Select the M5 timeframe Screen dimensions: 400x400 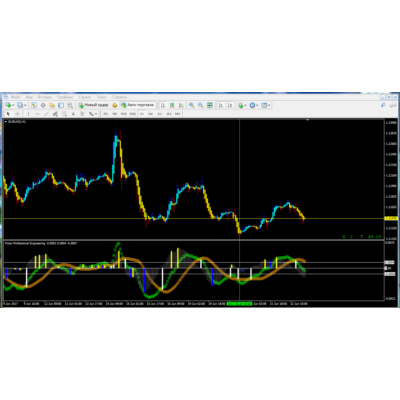pos(114,114)
